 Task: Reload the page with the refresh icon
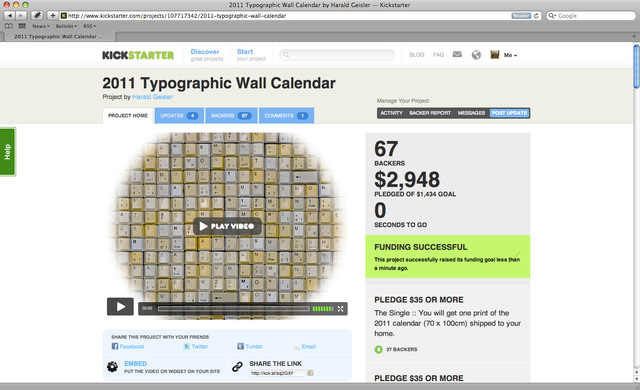536,16
